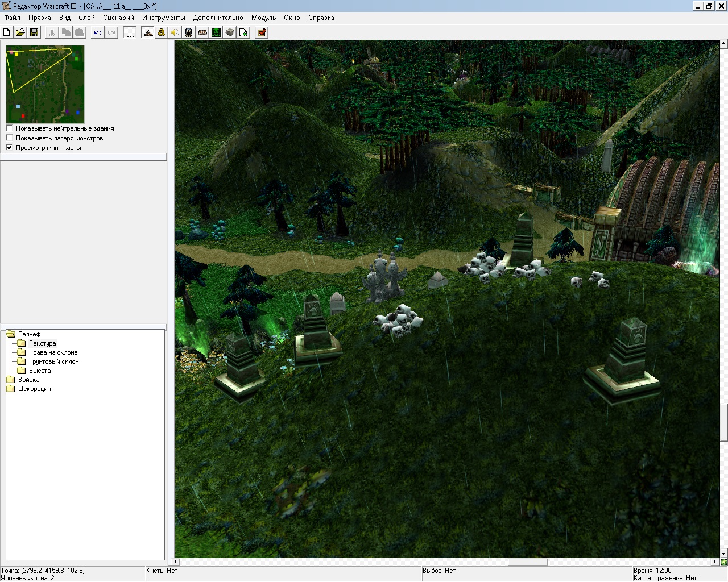Open the Вид menu
The width and height of the screenshot is (728, 582).
pos(65,18)
